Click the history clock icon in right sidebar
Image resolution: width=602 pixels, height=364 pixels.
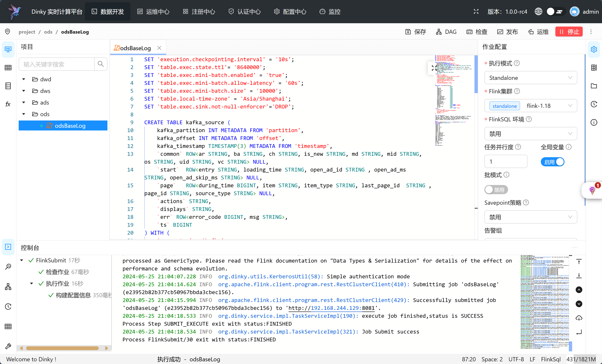[594, 104]
